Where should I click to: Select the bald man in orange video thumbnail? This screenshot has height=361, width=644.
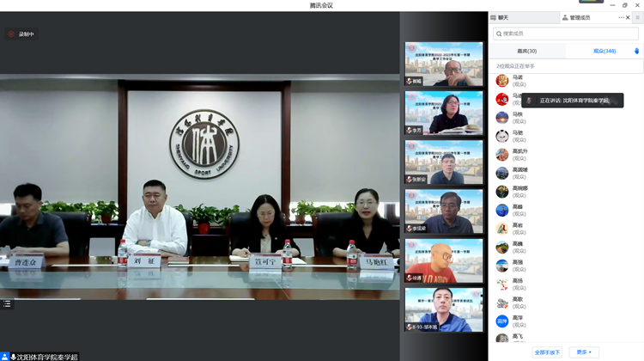[443, 260]
